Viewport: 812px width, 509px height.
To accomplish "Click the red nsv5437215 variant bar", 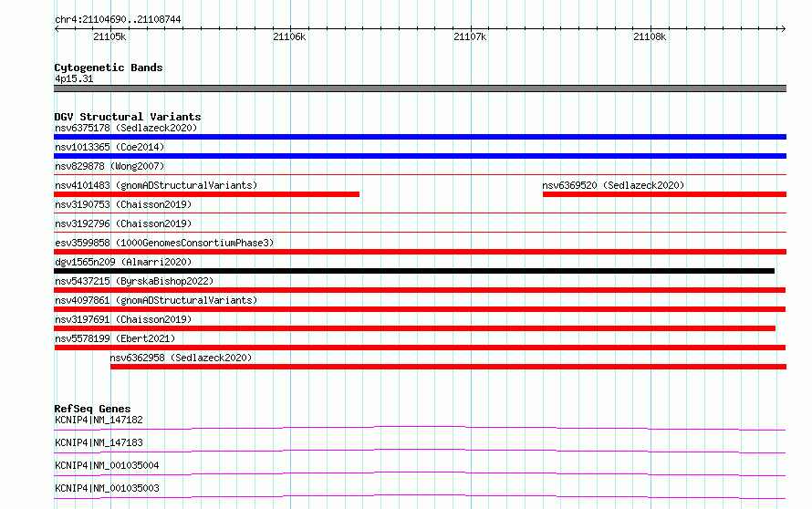I will pyautogui.click(x=420, y=290).
